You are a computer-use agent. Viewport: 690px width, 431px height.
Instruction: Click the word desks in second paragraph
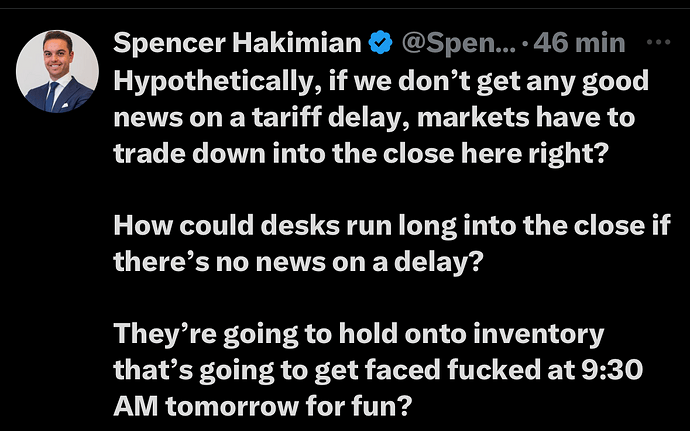[300, 225]
